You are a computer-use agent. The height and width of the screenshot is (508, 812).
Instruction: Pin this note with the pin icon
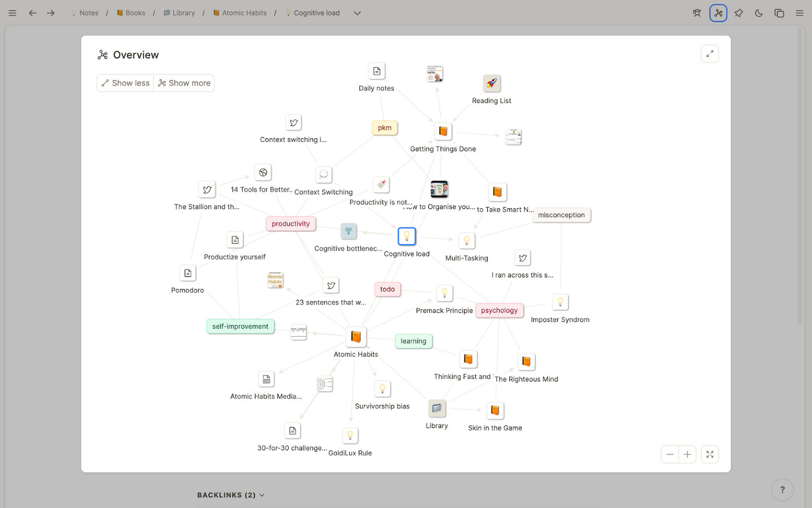pyautogui.click(x=738, y=13)
